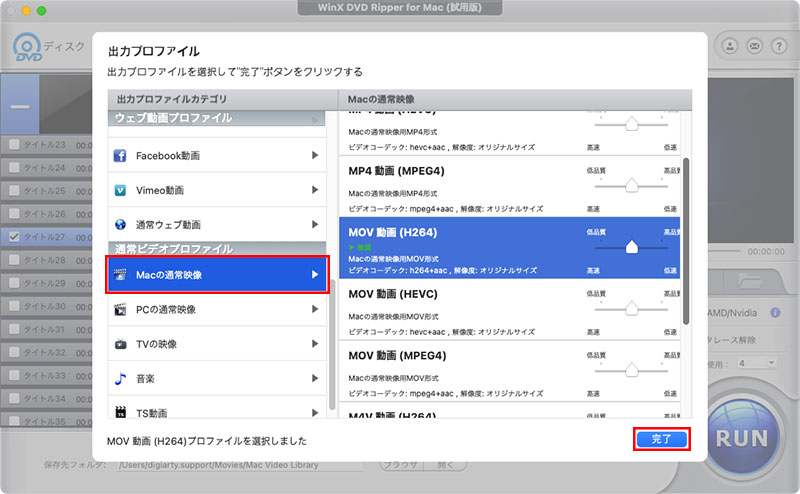Click the profile list vertical scrollbar
The image size is (800, 494).
(686, 241)
